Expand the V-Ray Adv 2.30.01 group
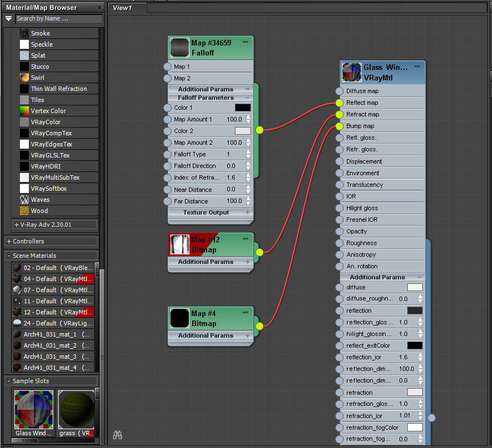492x448 pixels. (x=16, y=225)
